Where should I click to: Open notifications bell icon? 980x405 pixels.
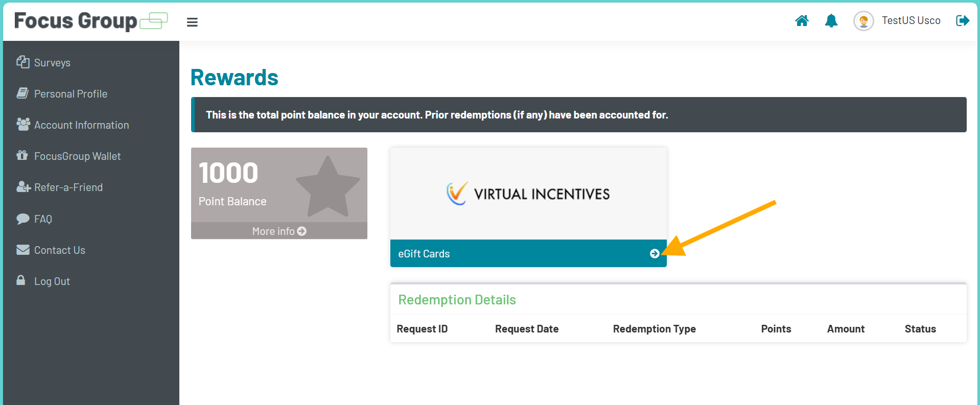click(831, 20)
